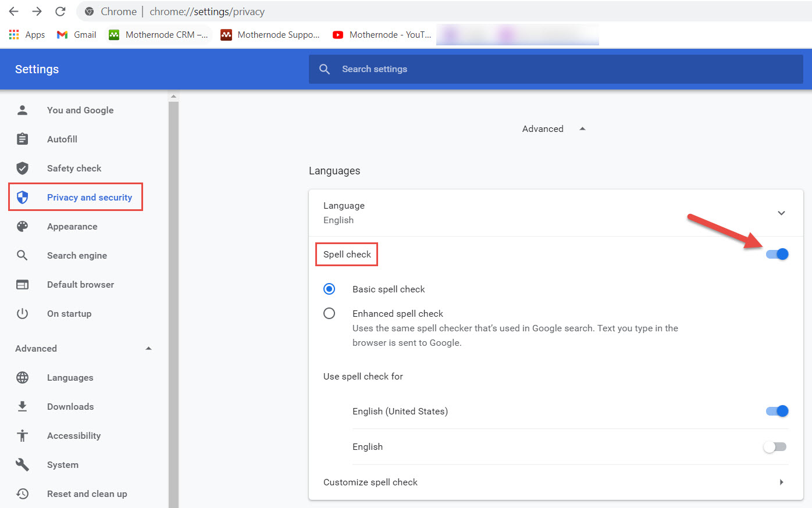Turn off the Spell check toggle
Screen dimensions: 812x508
tap(777, 254)
